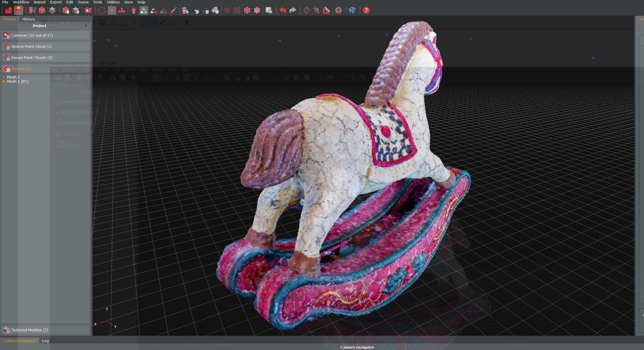Toggle the Mesh 1 [PC] orange checkbox

pos(4,81)
